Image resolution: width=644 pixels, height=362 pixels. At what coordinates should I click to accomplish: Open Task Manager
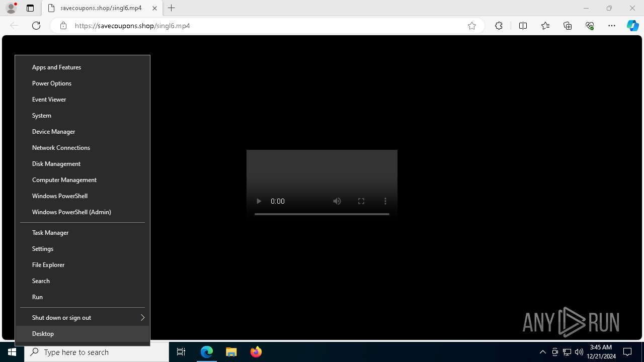coord(83,233)
